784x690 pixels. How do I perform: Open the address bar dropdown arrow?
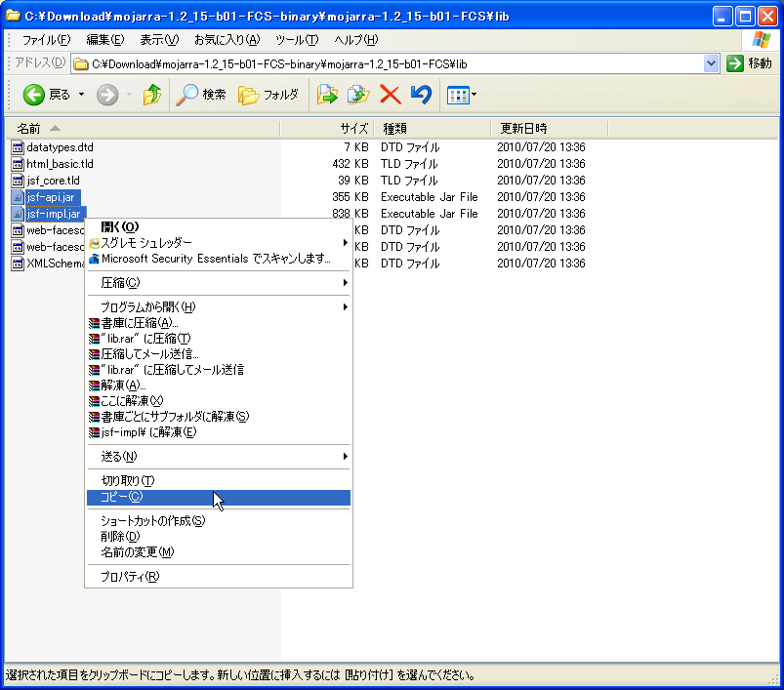[x=712, y=62]
